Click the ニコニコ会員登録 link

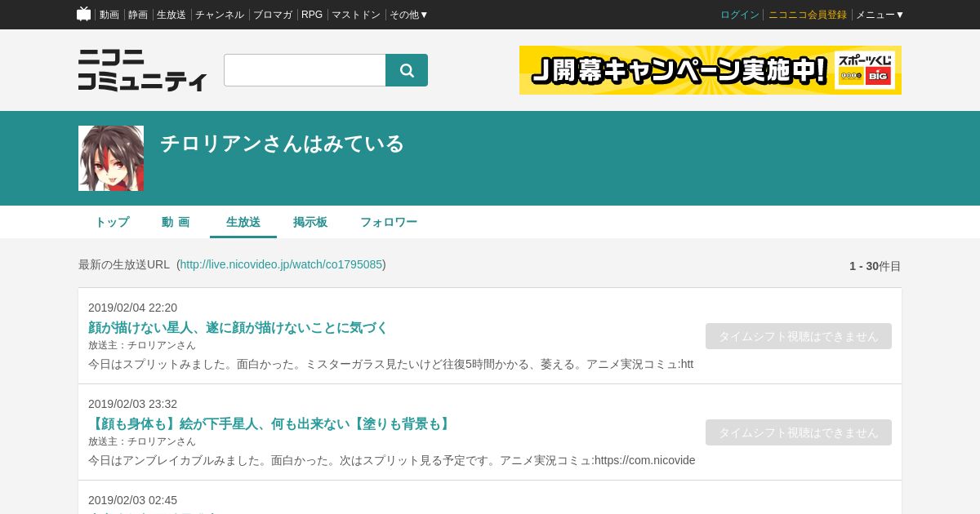[x=808, y=15]
